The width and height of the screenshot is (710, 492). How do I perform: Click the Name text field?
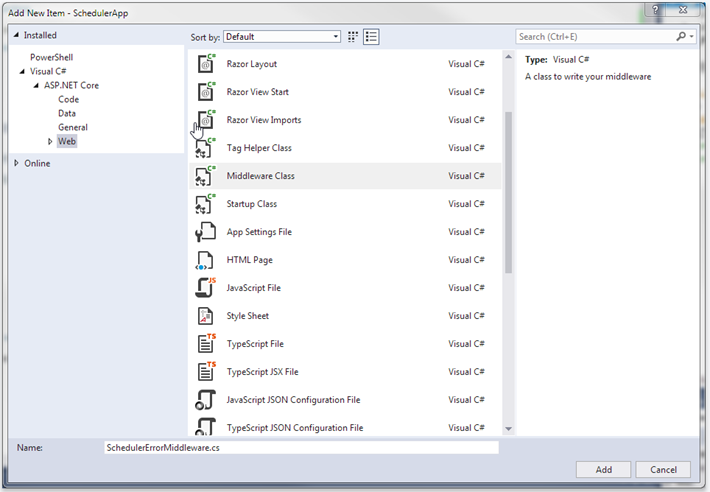click(x=300, y=448)
